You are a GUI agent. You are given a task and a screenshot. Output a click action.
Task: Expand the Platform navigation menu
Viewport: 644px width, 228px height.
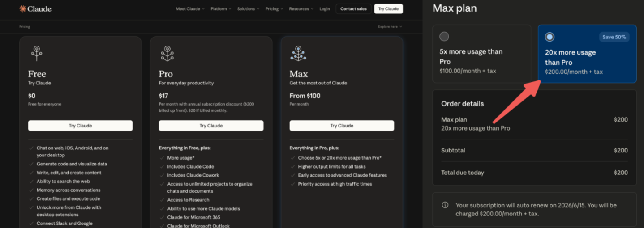221,9
